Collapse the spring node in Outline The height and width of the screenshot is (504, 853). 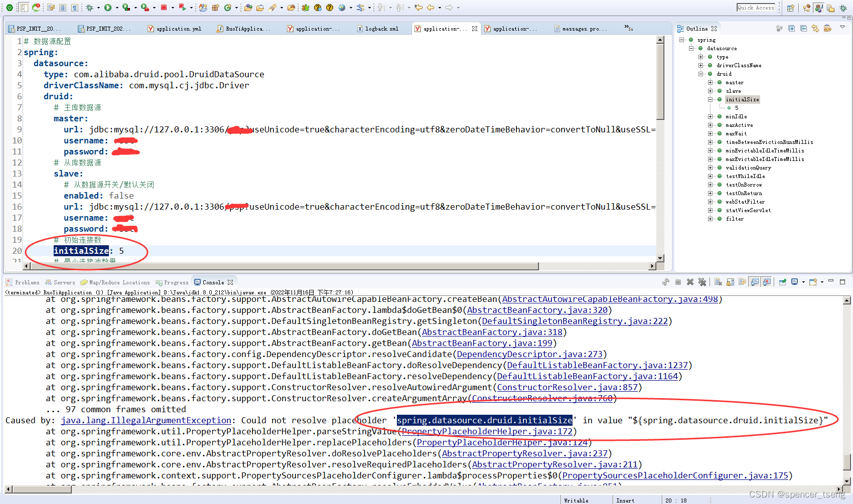682,40
